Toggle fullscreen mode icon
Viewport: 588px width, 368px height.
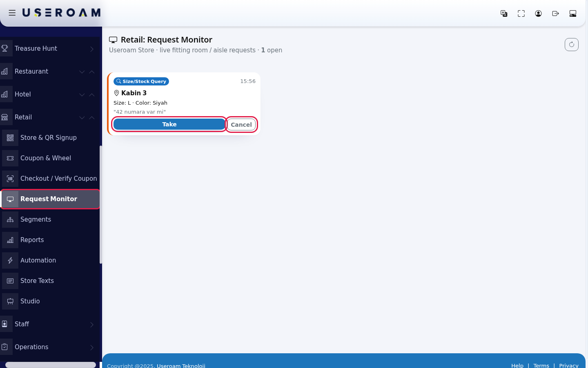pos(521,13)
